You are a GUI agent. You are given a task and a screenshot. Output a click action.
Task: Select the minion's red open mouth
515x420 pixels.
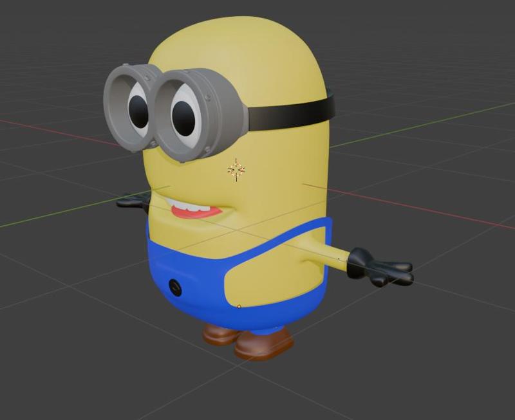[196, 212]
